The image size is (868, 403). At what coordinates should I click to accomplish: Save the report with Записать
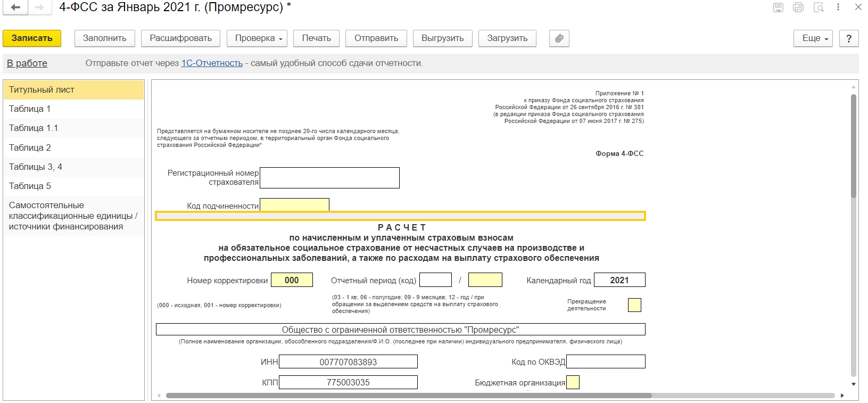pyautogui.click(x=32, y=38)
